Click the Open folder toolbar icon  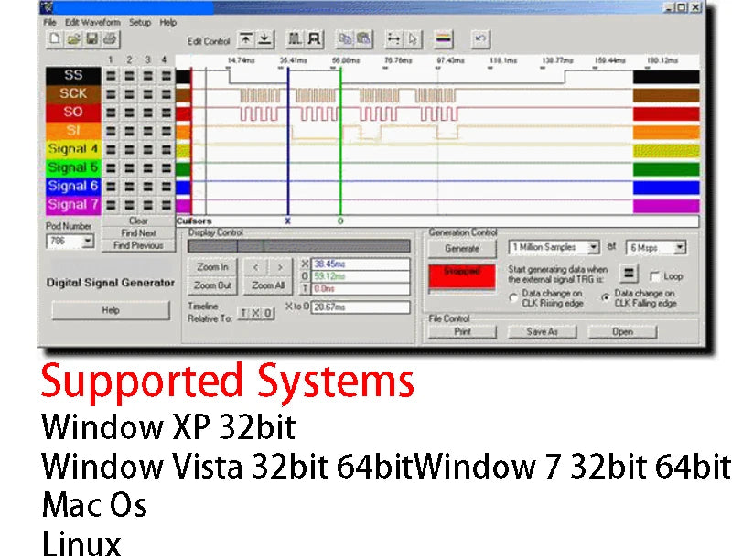tap(73, 38)
